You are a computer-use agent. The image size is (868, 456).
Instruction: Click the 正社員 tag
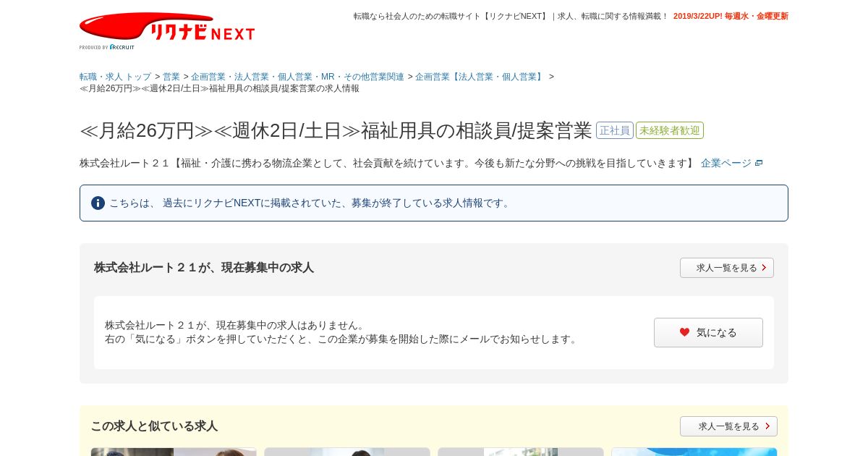[615, 130]
